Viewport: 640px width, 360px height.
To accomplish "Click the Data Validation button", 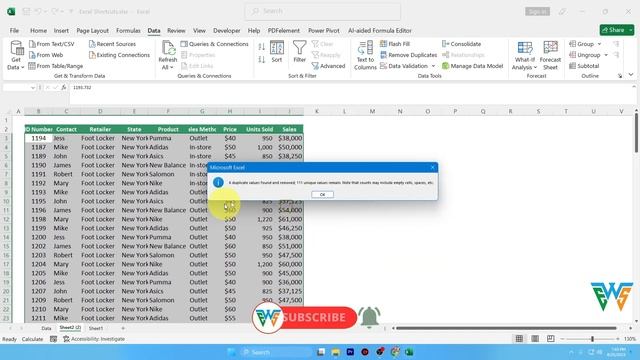I will (x=404, y=66).
